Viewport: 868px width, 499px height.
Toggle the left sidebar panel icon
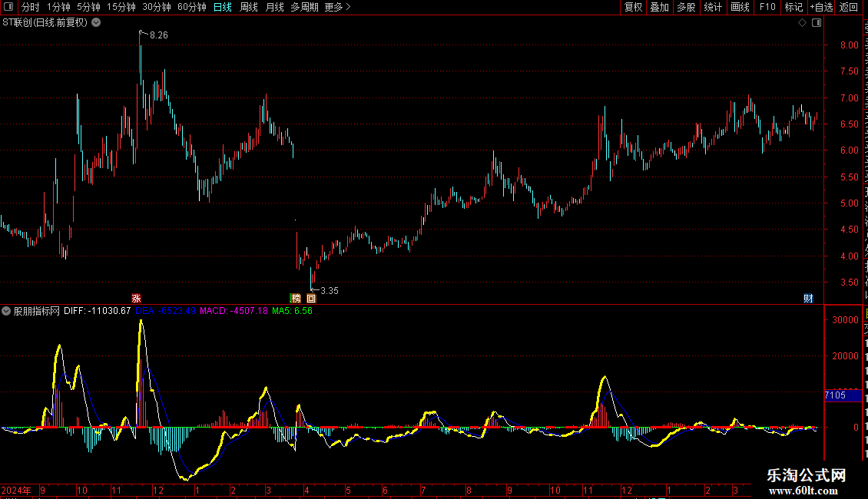[8, 7]
